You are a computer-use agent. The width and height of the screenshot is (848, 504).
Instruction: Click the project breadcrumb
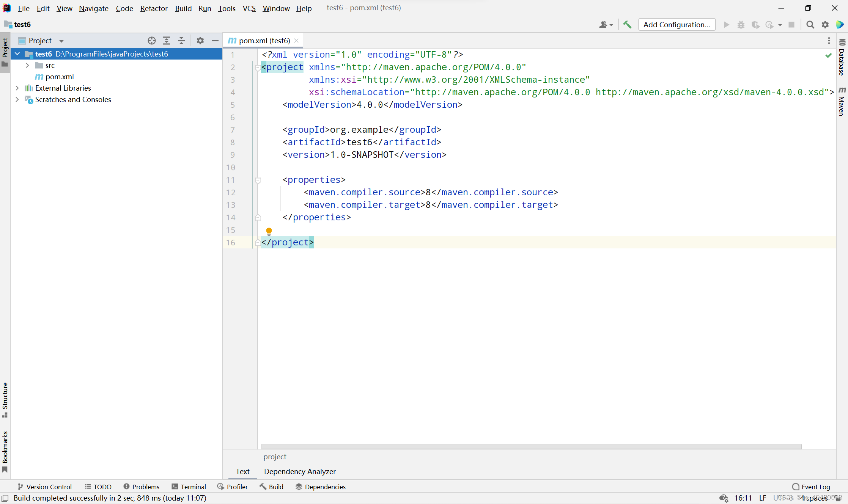point(275,457)
